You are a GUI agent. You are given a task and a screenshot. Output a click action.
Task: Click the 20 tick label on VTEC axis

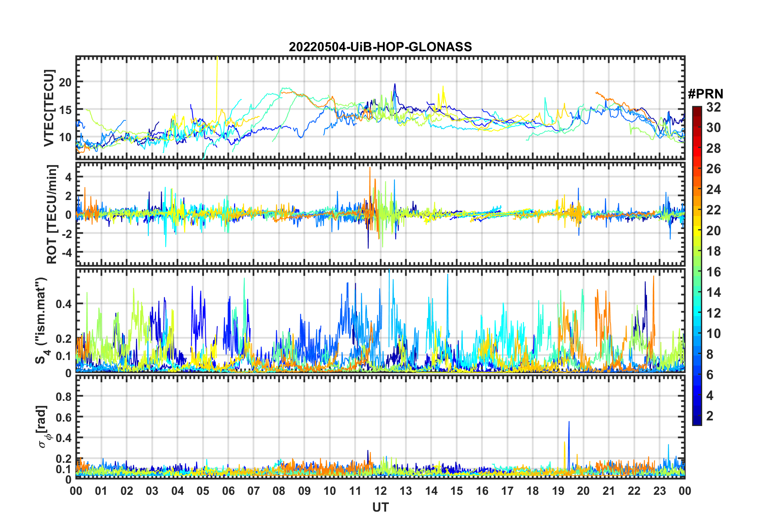pos(65,82)
